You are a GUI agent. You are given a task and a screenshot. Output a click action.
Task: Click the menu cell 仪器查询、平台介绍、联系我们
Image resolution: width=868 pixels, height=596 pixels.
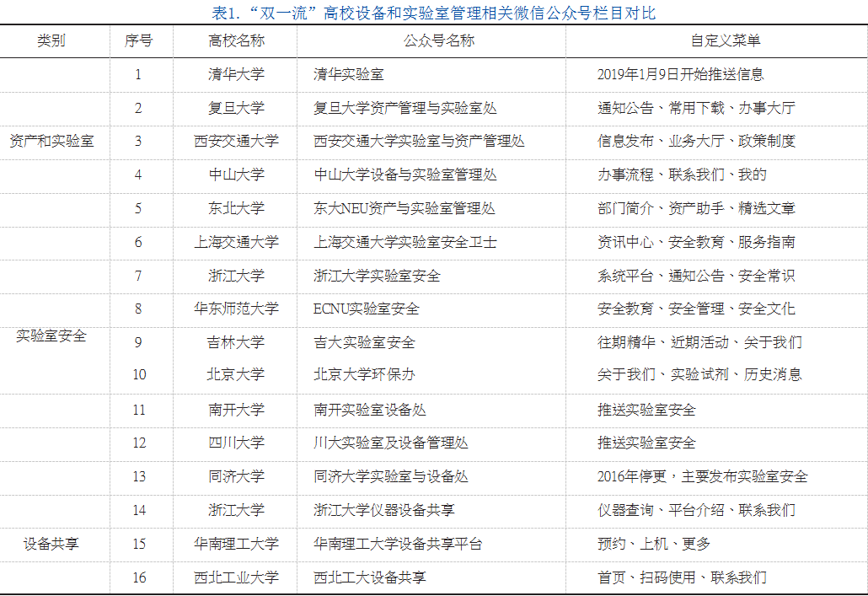coord(696,509)
